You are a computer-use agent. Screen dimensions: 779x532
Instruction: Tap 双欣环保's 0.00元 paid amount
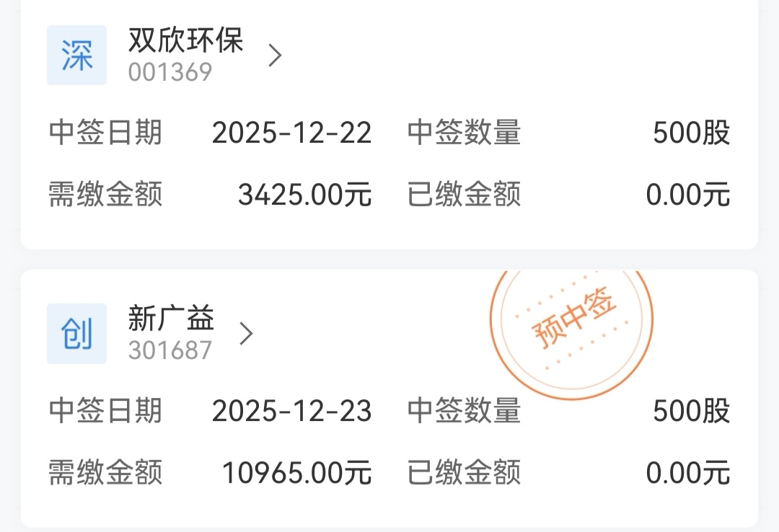click(x=687, y=195)
